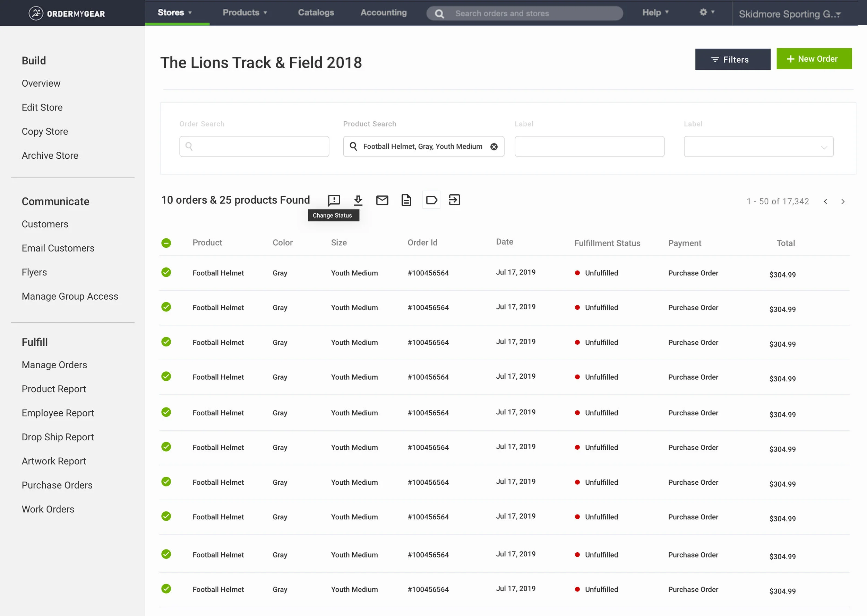Email the selected customers via envelope icon
The height and width of the screenshot is (616, 867).
[x=382, y=200]
